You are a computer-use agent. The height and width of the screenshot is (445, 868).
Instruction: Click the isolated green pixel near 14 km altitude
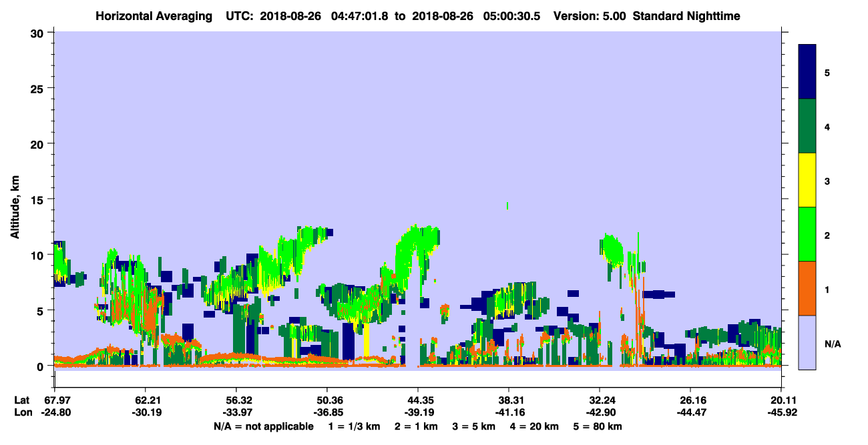pos(508,205)
